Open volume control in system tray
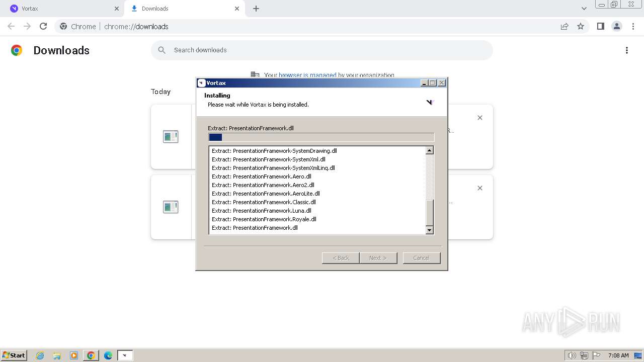The height and width of the screenshot is (362, 644). pos(572,355)
